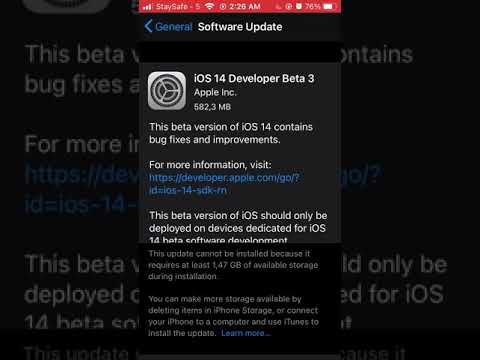Tap the iOS settings gear icon
The width and height of the screenshot is (480, 360).
tap(167, 91)
